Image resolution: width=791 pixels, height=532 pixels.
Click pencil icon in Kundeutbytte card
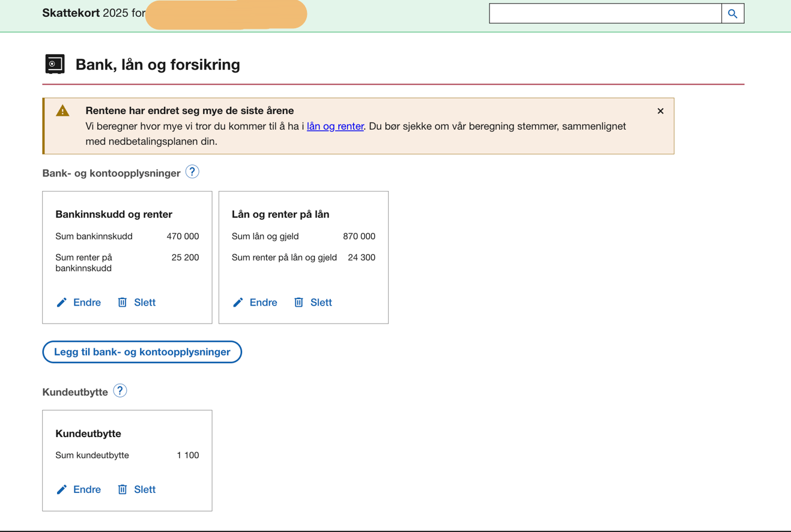pos(62,489)
